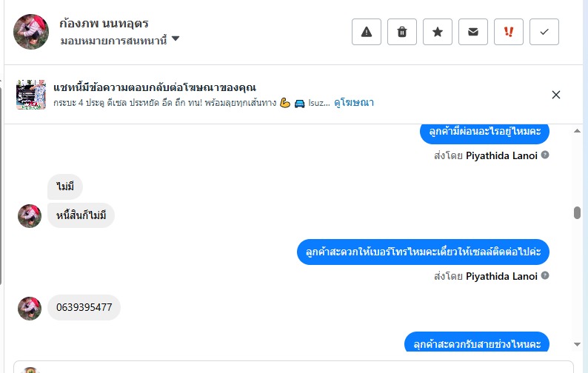Mark conversation done with checkmark icon
The height and width of the screenshot is (373, 588).
tap(544, 32)
